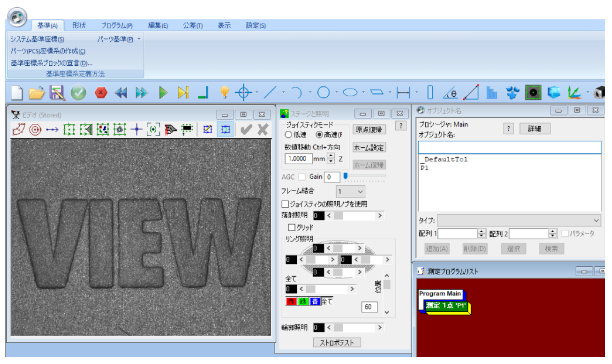Click the ホーム設定 button
Image resolution: width=612 pixels, height=364 pixels.
coord(369,147)
